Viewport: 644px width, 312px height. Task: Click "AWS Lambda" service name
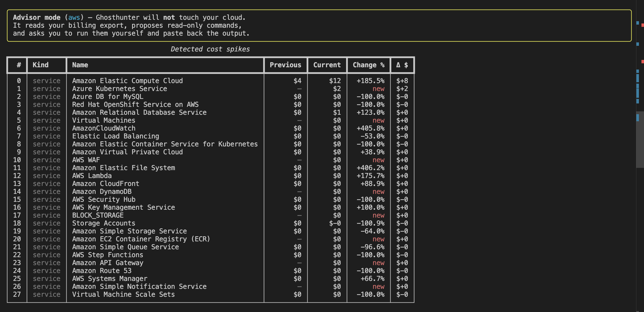pos(92,176)
